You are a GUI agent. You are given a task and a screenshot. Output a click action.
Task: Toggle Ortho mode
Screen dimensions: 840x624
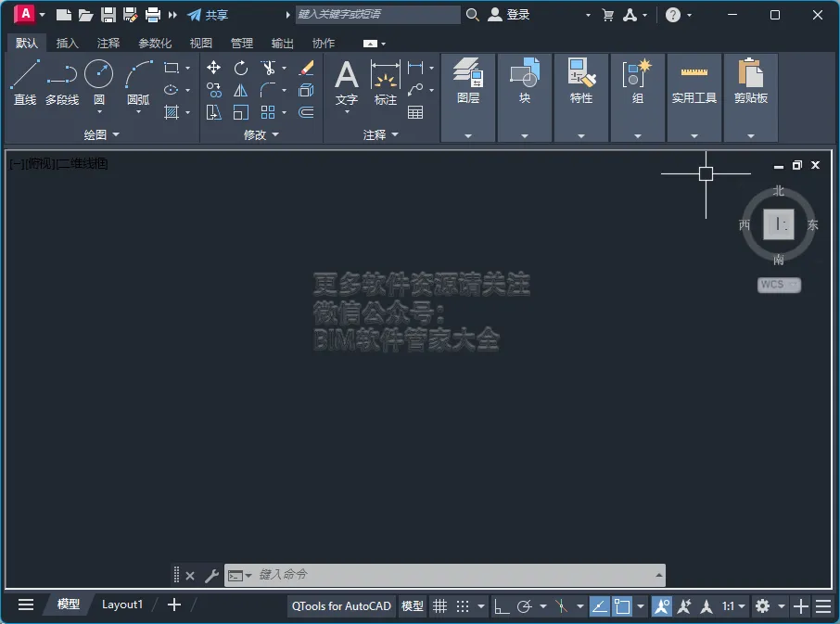[502, 606]
